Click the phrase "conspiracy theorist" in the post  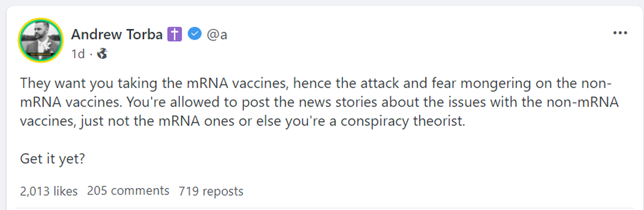[x=403, y=121]
